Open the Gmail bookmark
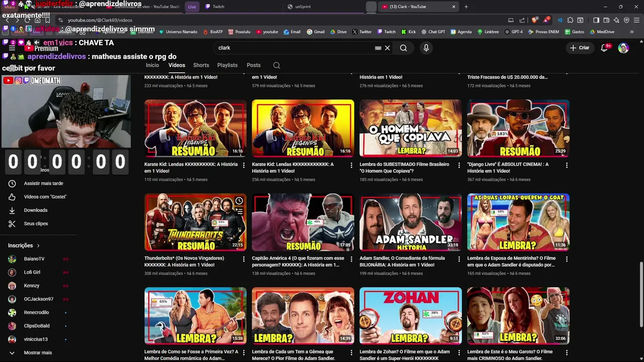Viewport: 644px width, 362px height. pyautogui.click(x=315, y=32)
